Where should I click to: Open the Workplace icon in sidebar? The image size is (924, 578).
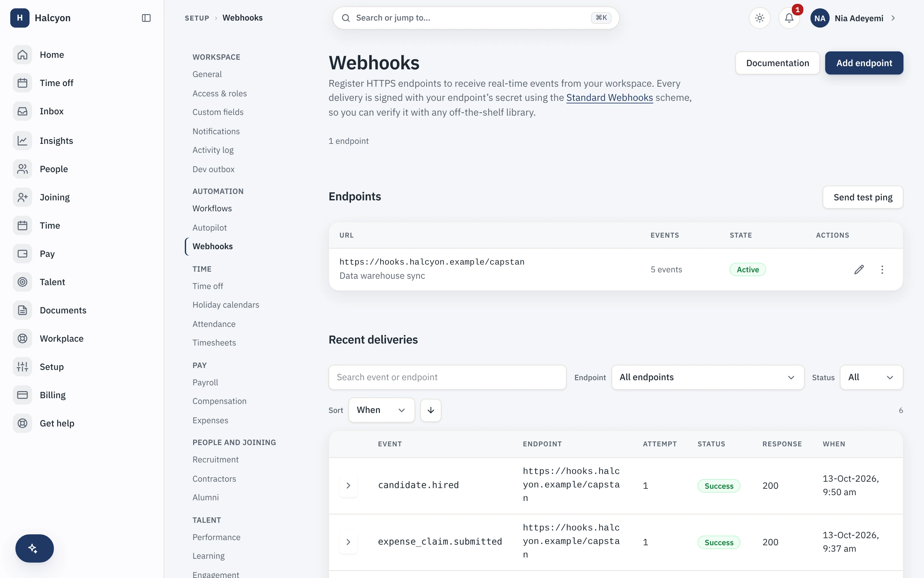coord(22,339)
